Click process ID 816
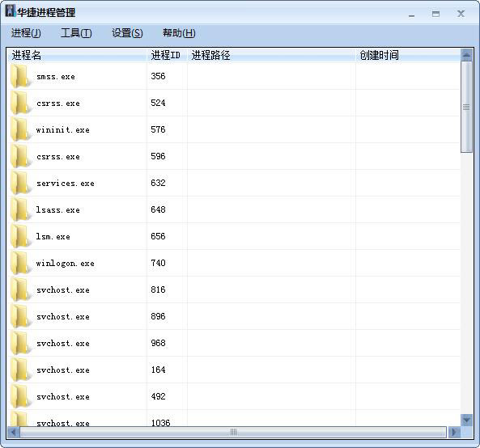This screenshot has width=480, height=448. click(158, 290)
